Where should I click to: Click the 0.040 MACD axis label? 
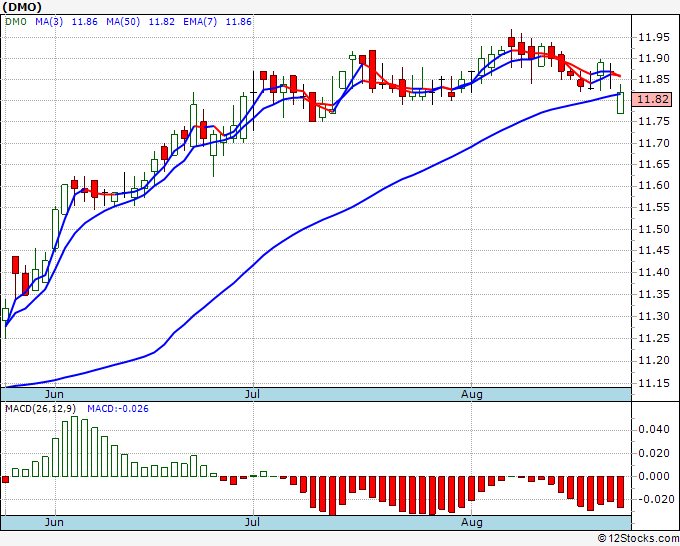[654, 429]
